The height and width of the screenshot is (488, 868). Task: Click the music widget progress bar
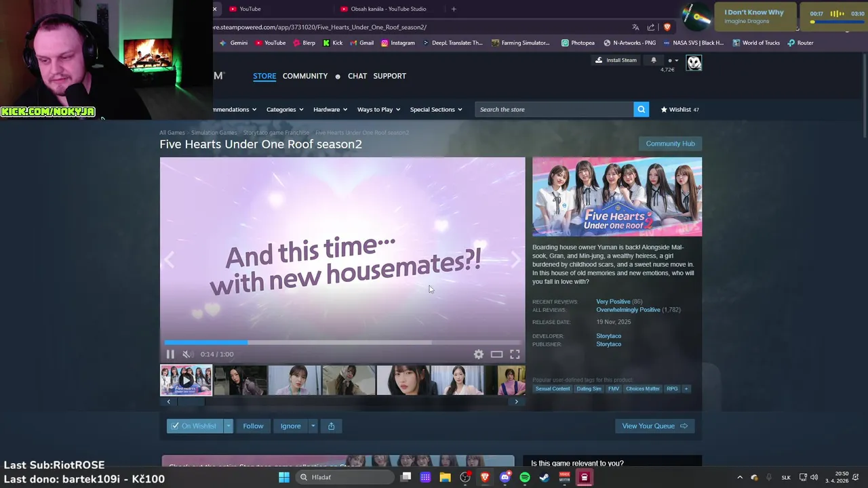click(837, 22)
